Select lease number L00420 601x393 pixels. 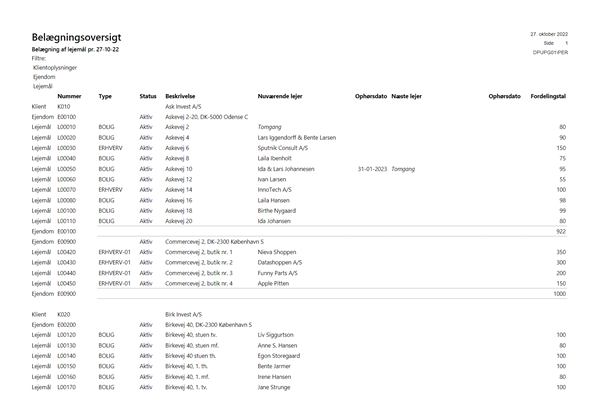pos(67,252)
